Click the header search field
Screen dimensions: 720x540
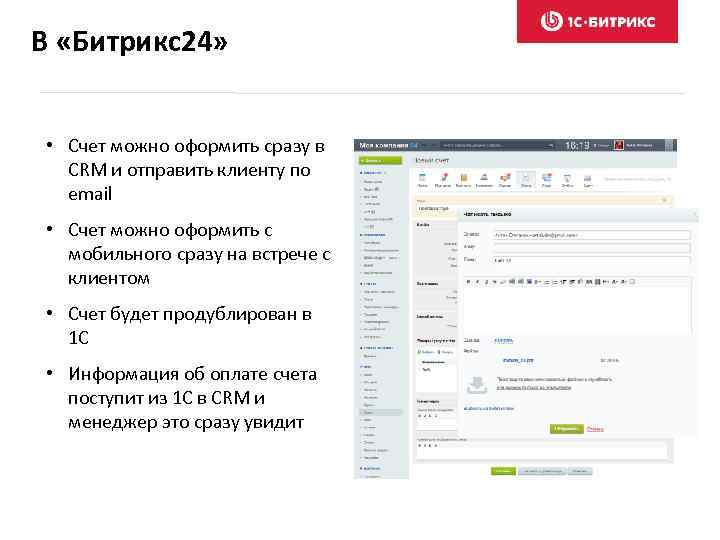click(x=497, y=145)
